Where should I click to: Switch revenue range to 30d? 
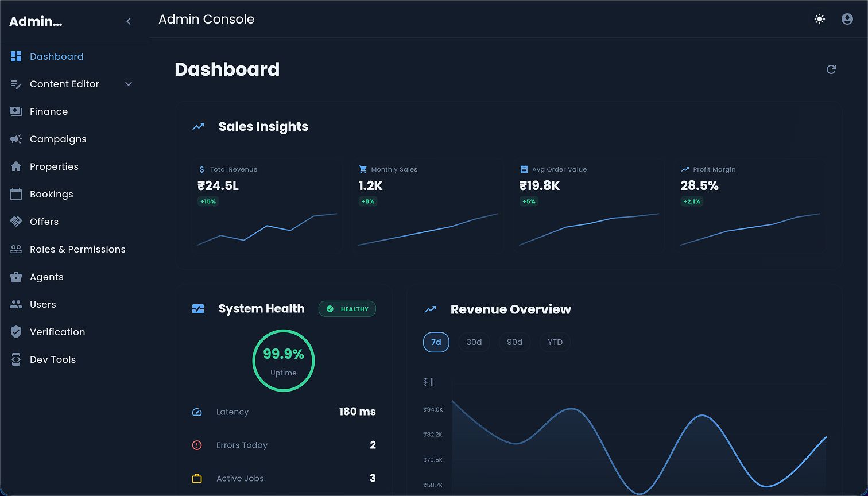(474, 342)
